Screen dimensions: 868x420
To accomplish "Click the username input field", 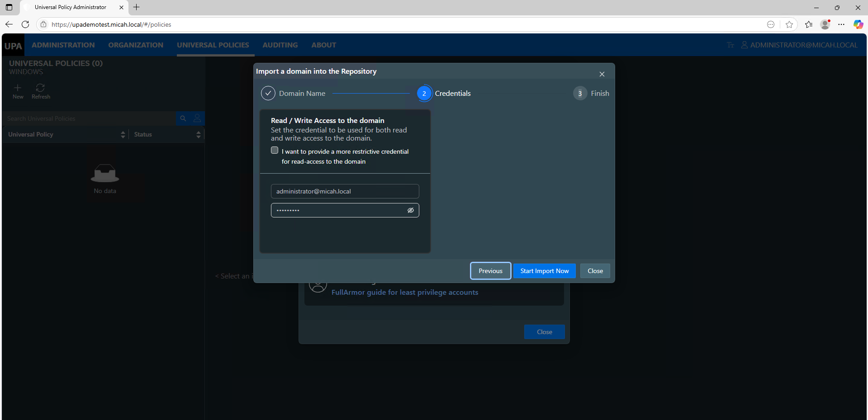I will click(x=345, y=191).
